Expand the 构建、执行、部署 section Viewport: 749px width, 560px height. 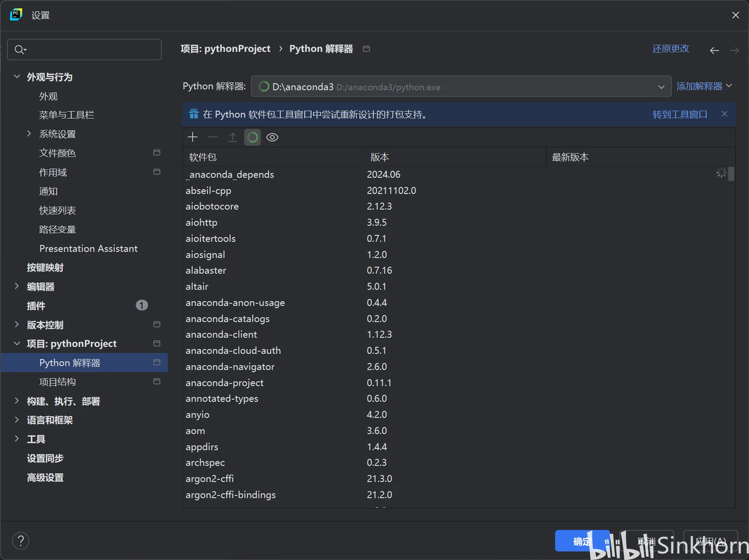pyautogui.click(x=17, y=401)
